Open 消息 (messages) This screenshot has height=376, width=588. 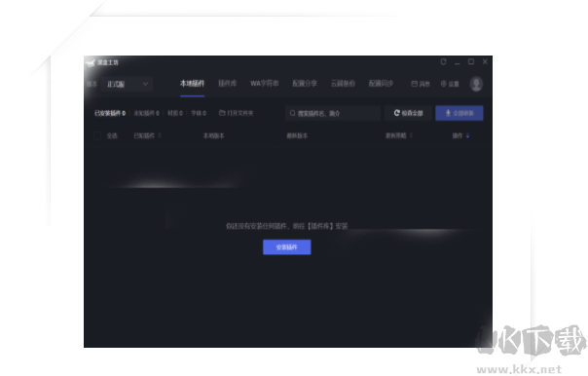tap(421, 84)
